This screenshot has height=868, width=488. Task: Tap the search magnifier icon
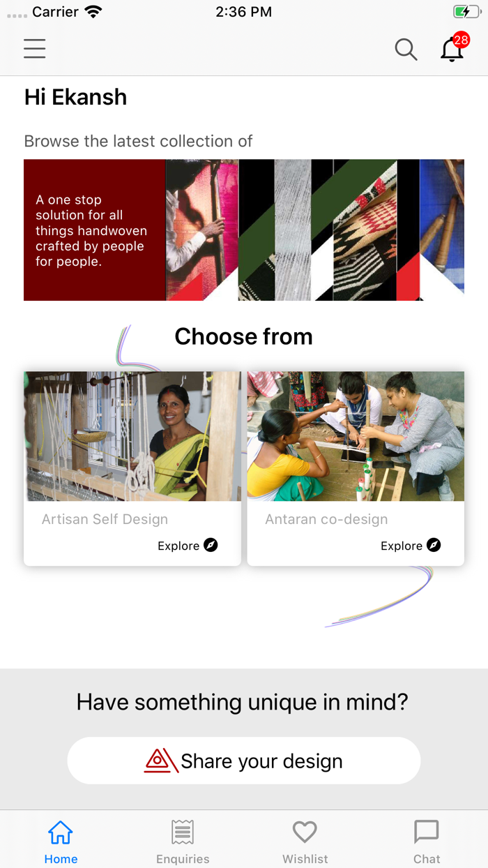(406, 50)
